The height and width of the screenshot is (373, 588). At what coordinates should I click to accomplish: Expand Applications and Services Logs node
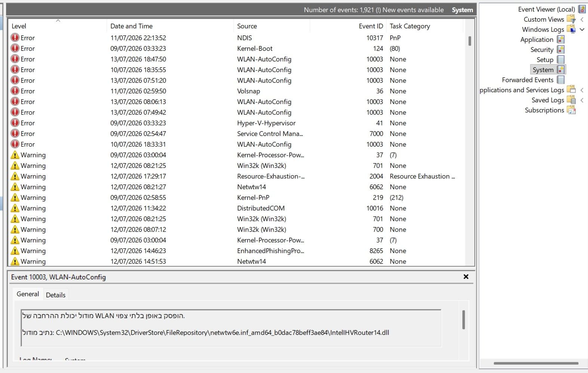coord(582,90)
